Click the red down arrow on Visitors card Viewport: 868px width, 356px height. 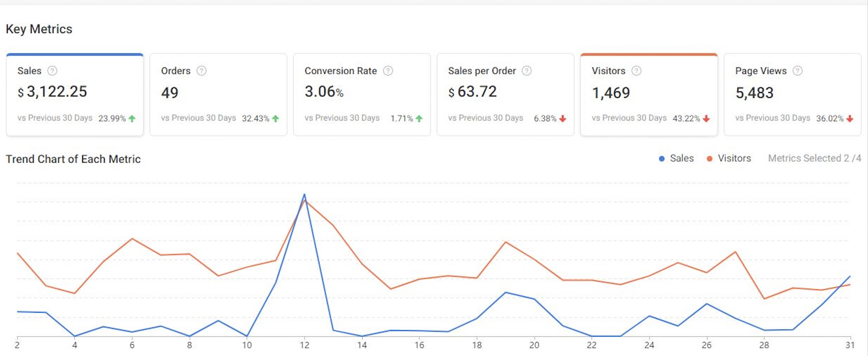[x=706, y=119]
